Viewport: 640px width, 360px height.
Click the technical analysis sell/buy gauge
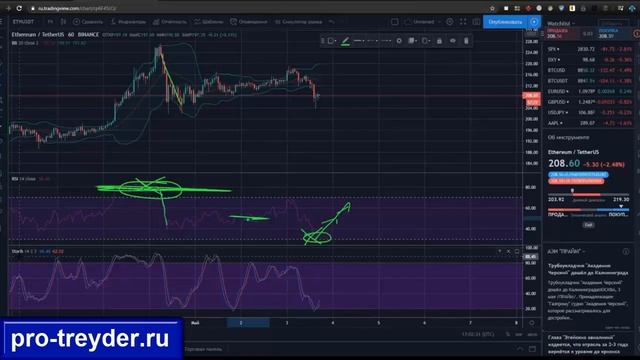[588, 209]
